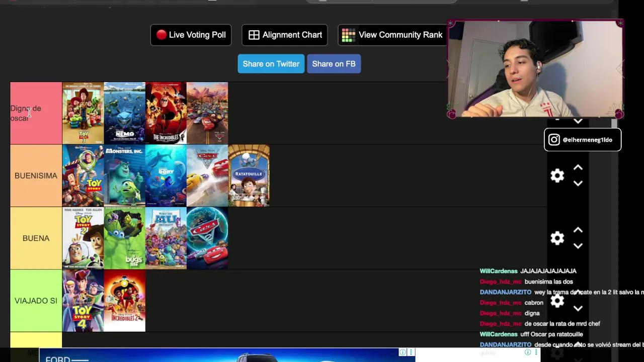Viewport: 644px width, 362px height.
Task: Move BUENISIMA row up with arrow
Action: 578,167
